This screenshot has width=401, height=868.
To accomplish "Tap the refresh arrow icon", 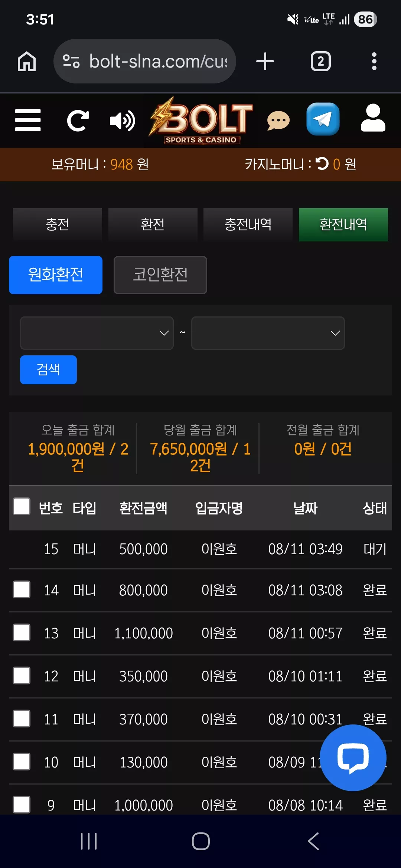I will tap(78, 120).
